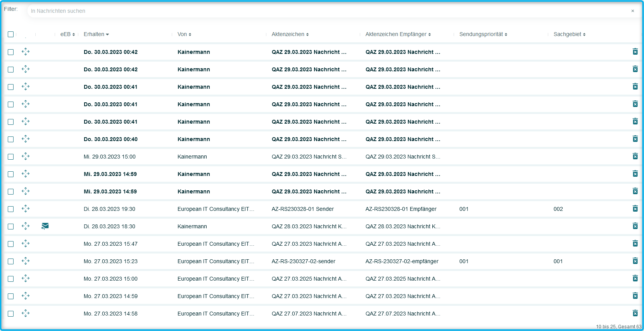Click move icon for Mi. 29.03.2023 15:00 message
Viewport: 644px width, 331px height.
tap(26, 156)
